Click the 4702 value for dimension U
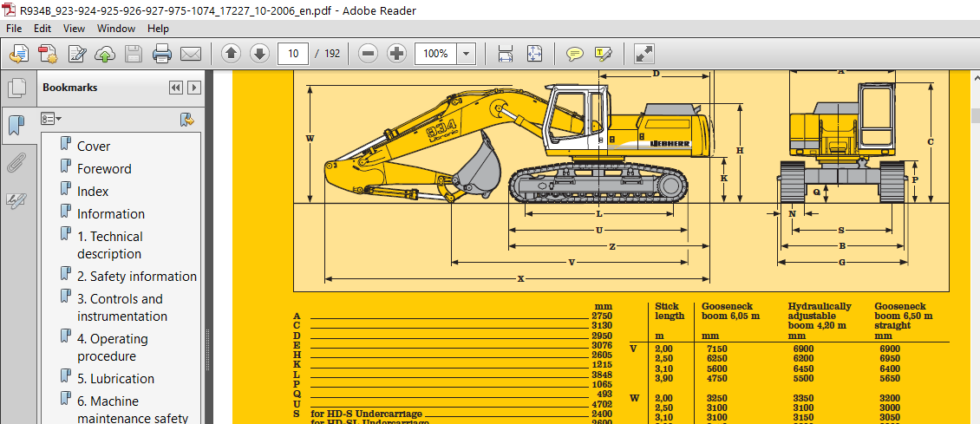980x424 pixels. tap(604, 404)
